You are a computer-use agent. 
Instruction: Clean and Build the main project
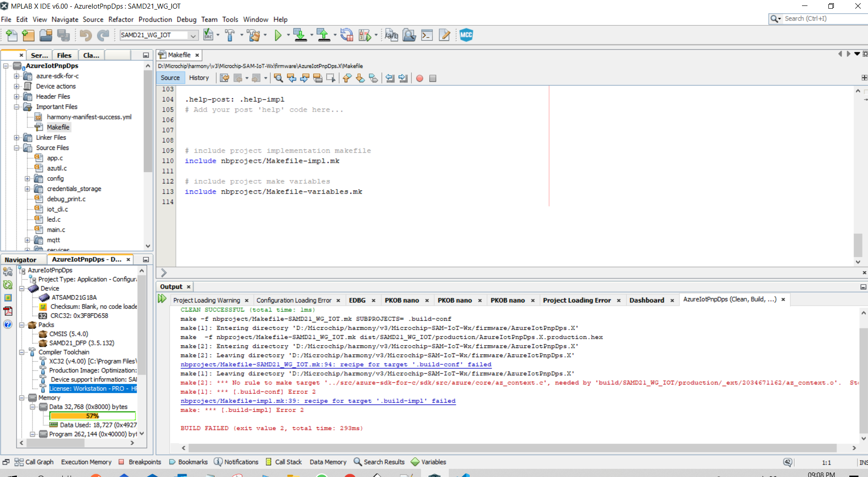(x=254, y=35)
